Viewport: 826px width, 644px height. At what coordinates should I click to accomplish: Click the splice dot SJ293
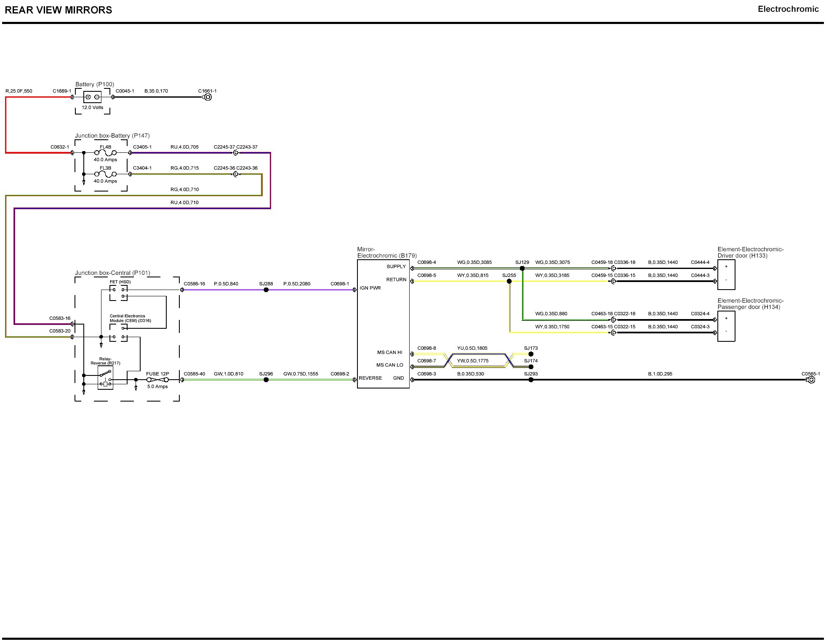click(x=531, y=380)
